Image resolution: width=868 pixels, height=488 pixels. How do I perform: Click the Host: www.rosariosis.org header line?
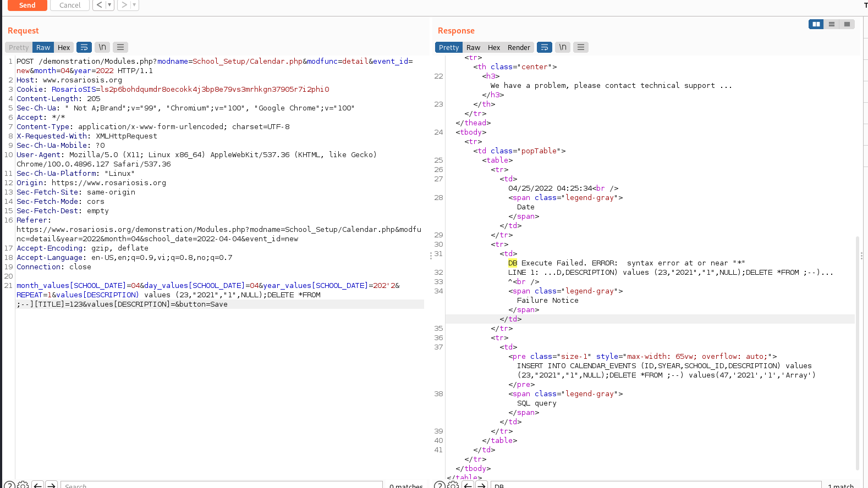(x=69, y=80)
